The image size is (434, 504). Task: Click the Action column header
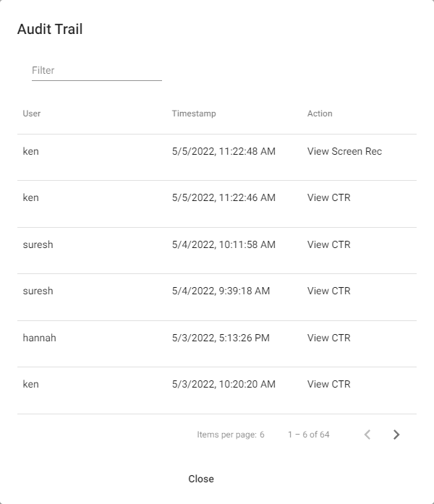(x=320, y=114)
